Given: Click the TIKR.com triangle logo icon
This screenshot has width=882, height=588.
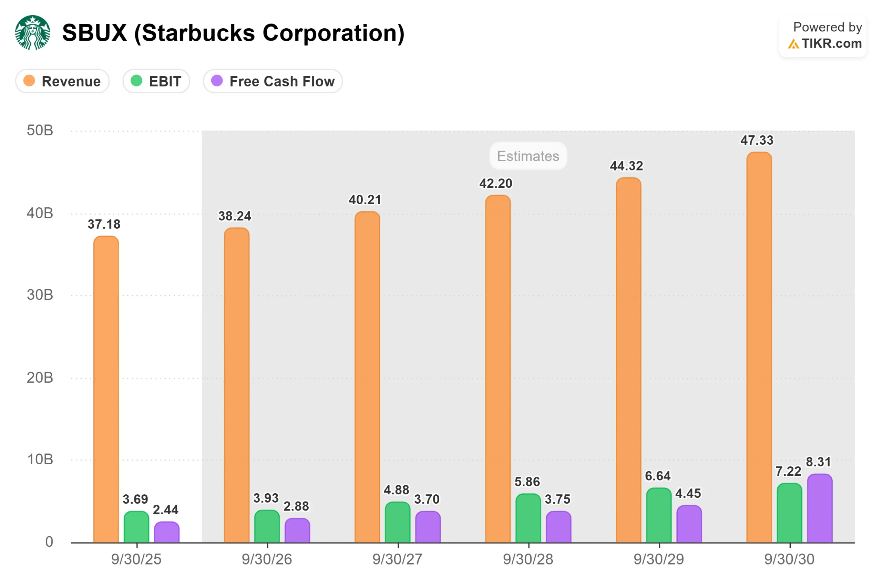Looking at the screenshot, I should point(793,44).
